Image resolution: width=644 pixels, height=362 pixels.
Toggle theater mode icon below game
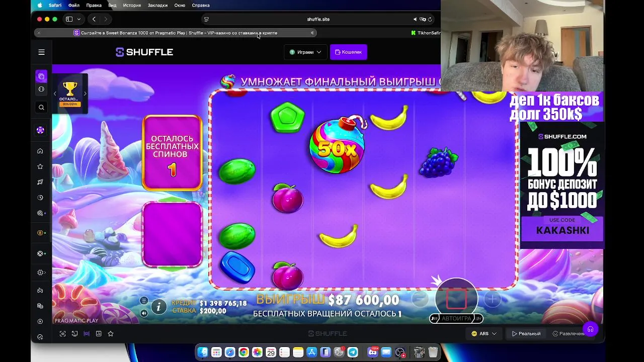point(87,334)
